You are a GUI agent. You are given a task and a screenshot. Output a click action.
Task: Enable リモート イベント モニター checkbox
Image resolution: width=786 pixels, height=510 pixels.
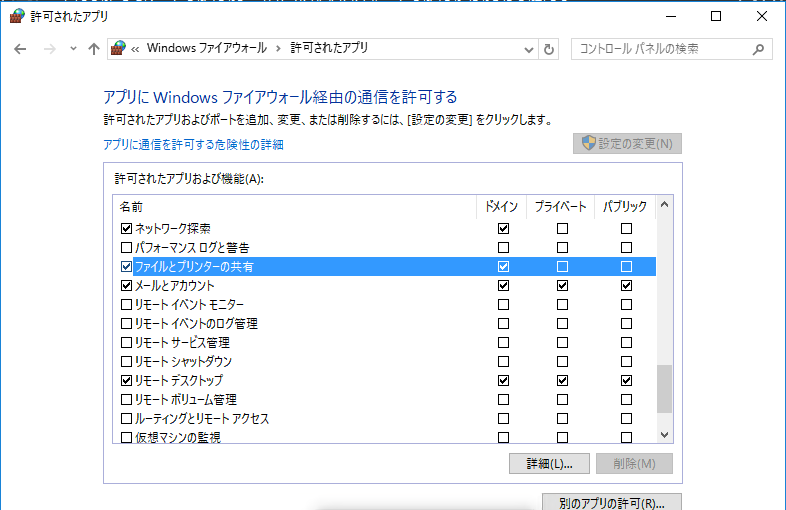click(126, 305)
